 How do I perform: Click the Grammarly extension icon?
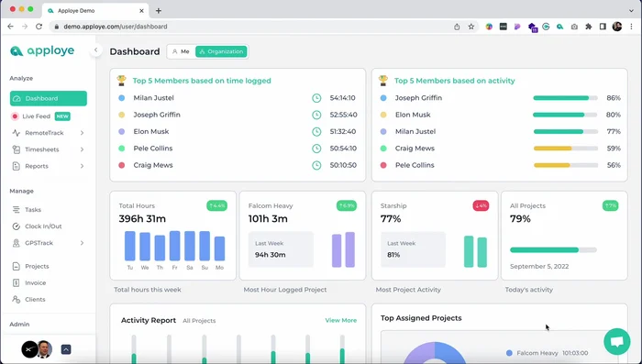(546, 27)
